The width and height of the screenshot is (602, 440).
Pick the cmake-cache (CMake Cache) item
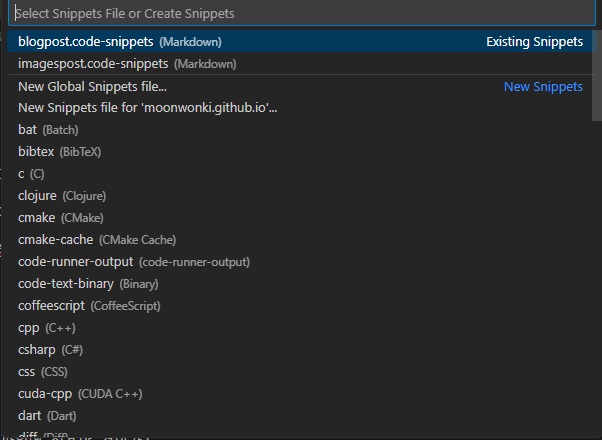click(x=97, y=240)
